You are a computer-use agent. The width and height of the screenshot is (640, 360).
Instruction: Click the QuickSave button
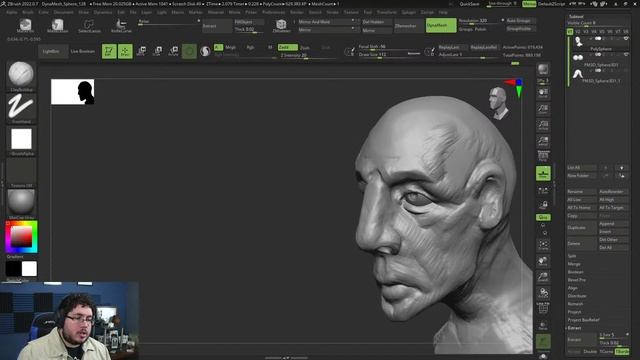tap(469, 4)
